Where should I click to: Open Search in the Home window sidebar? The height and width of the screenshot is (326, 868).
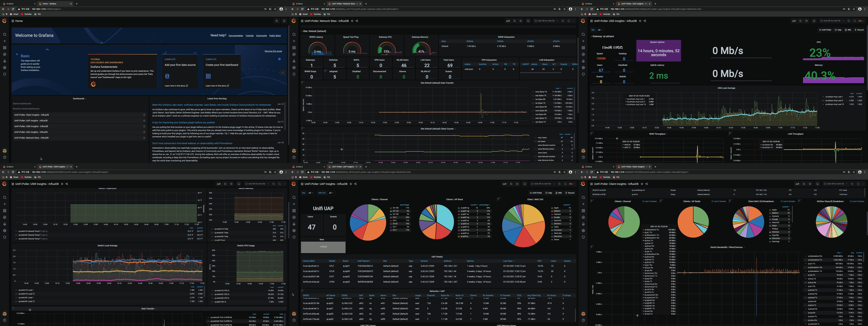click(x=4, y=34)
